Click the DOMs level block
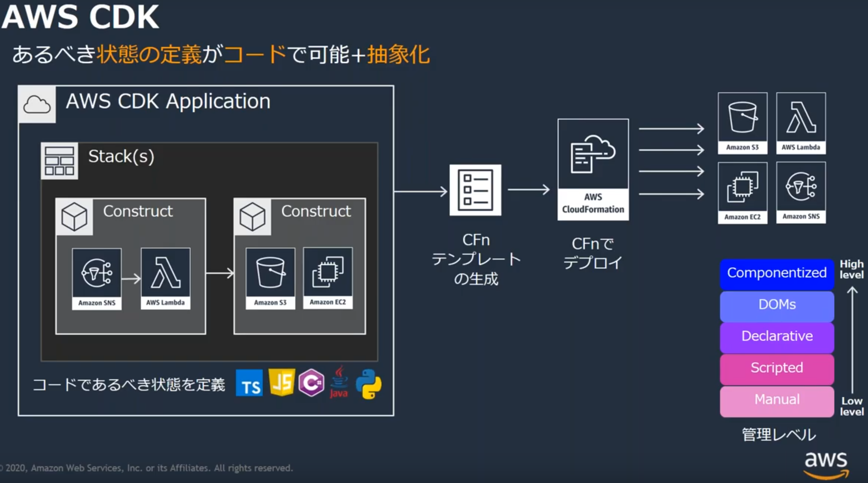 click(x=777, y=305)
